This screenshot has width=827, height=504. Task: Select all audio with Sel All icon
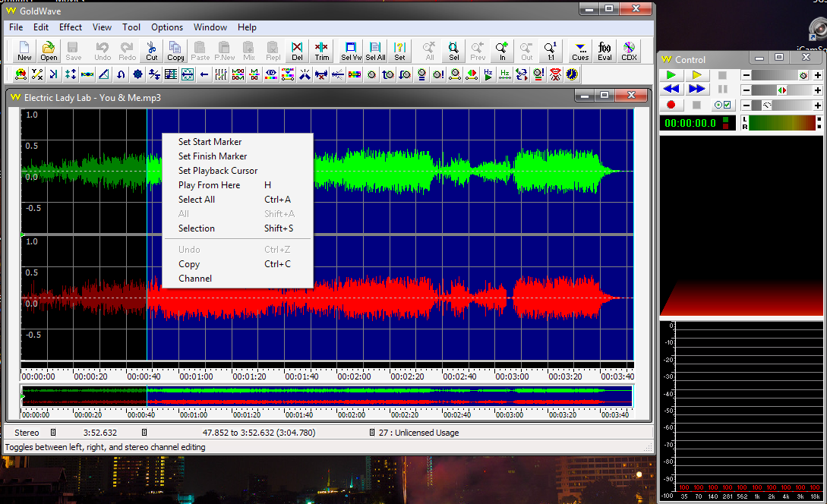point(375,51)
